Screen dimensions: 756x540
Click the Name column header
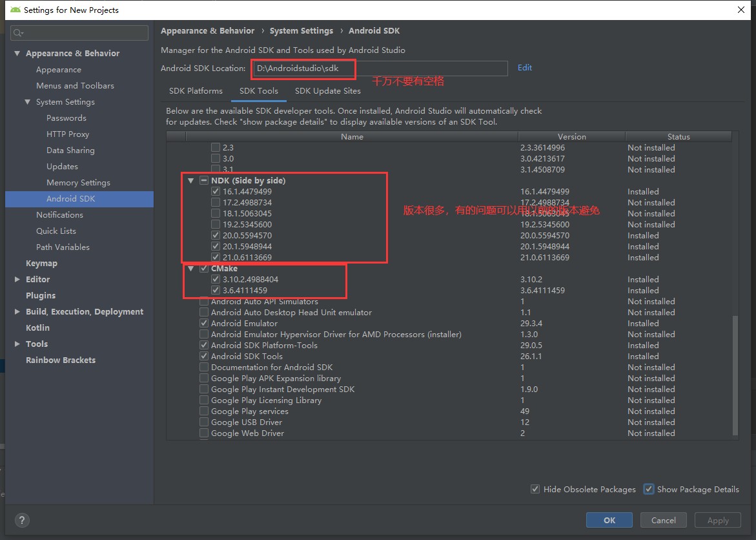coord(352,136)
